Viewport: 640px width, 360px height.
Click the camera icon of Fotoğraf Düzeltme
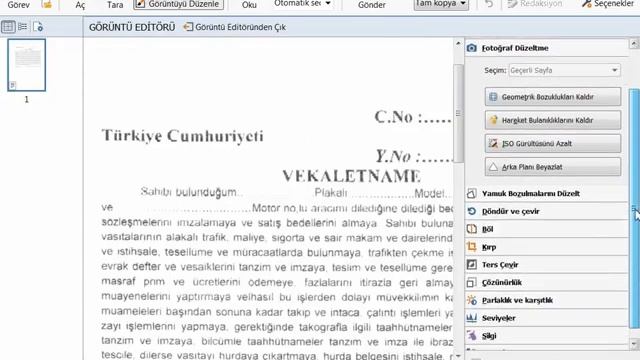[x=471, y=48]
